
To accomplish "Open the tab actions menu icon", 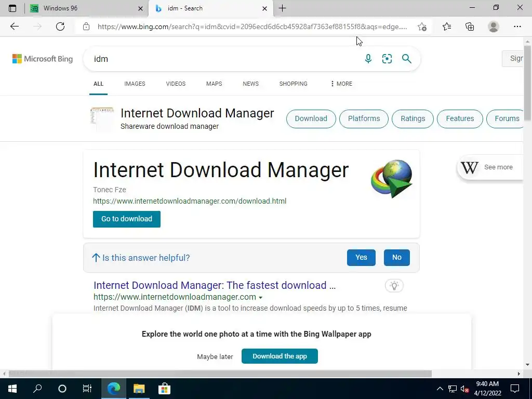I will click(x=12, y=8).
